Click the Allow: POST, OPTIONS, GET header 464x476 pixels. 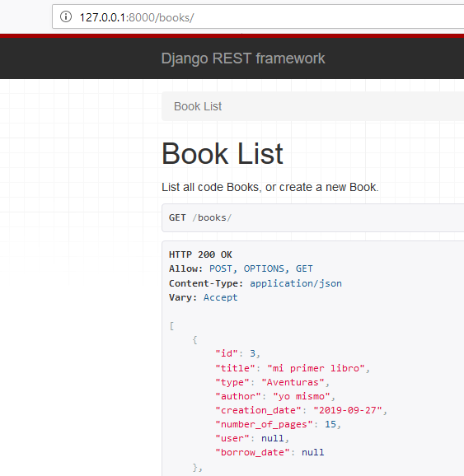point(241,268)
